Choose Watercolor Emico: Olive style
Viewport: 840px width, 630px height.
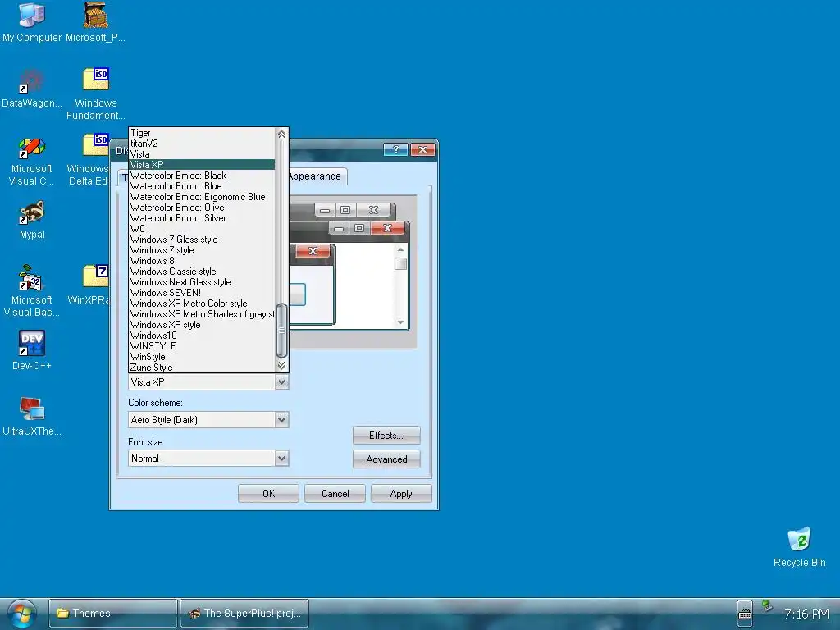(x=202, y=208)
